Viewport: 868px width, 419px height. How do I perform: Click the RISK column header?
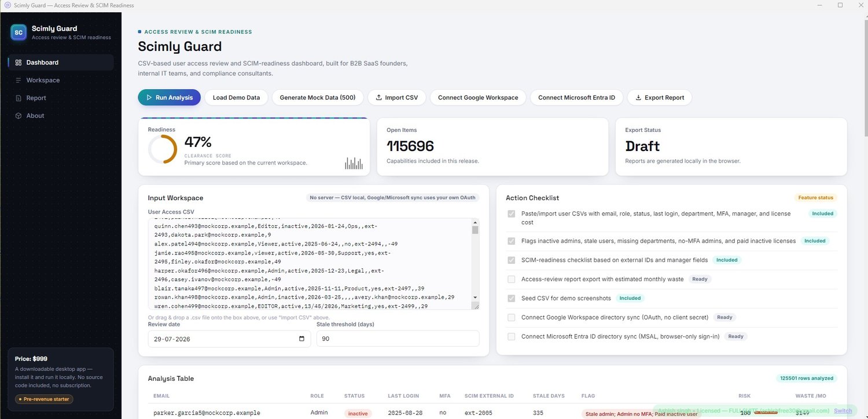[x=745, y=396]
